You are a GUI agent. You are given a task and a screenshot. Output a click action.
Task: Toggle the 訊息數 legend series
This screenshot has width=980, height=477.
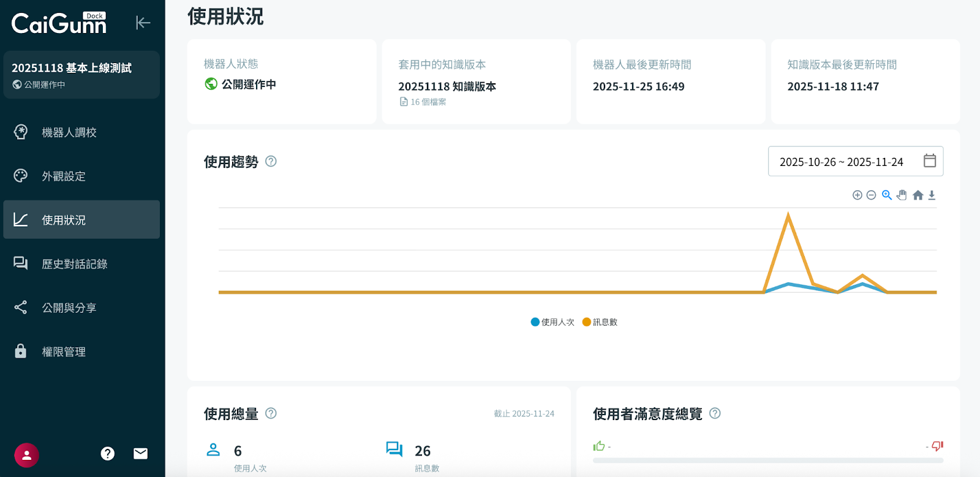(600, 322)
